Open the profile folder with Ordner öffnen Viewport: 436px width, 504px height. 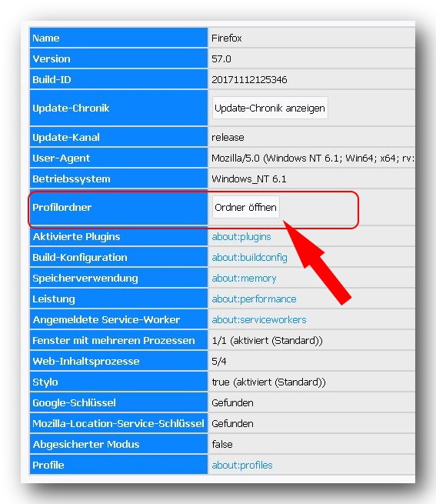pos(246,207)
